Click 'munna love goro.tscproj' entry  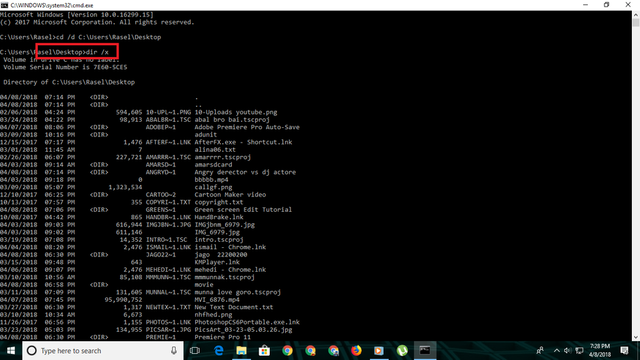click(x=238, y=292)
